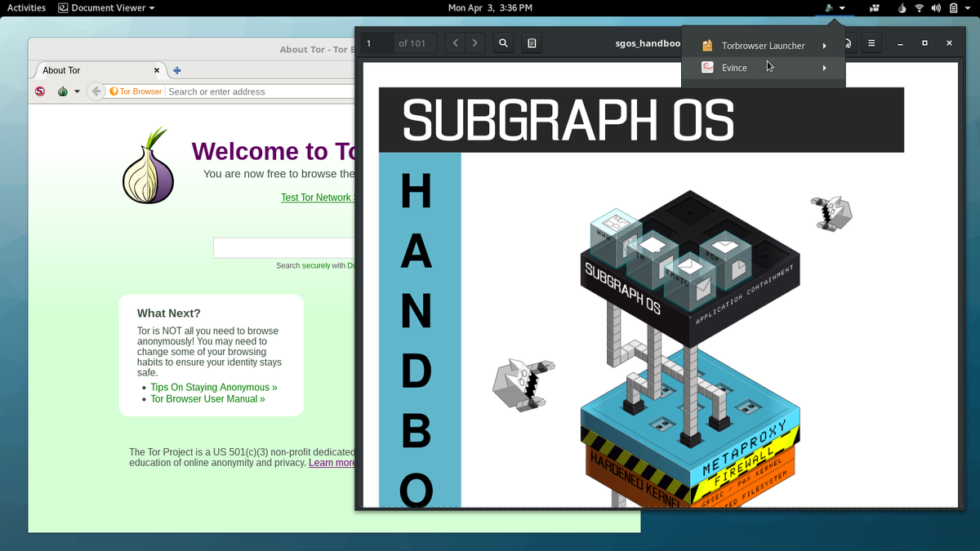Open search in the Evince toolbar
This screenshot has height=551, width=980.
coord(503,42)
